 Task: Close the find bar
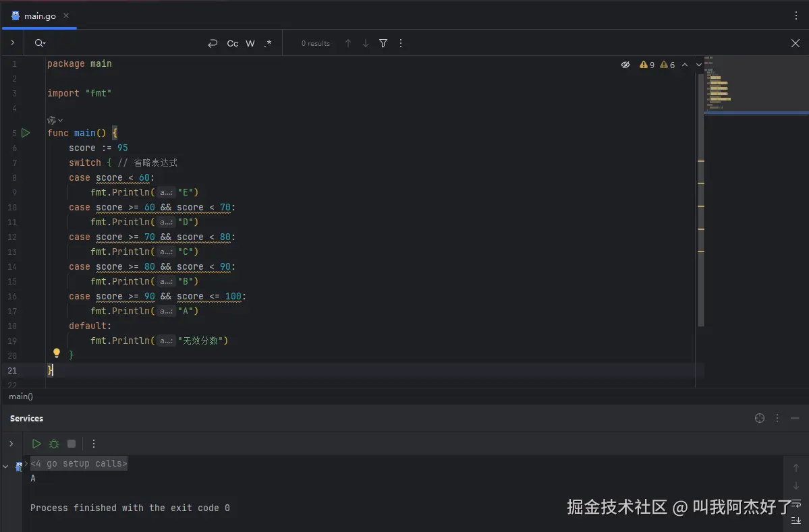(x=795, y=43)
